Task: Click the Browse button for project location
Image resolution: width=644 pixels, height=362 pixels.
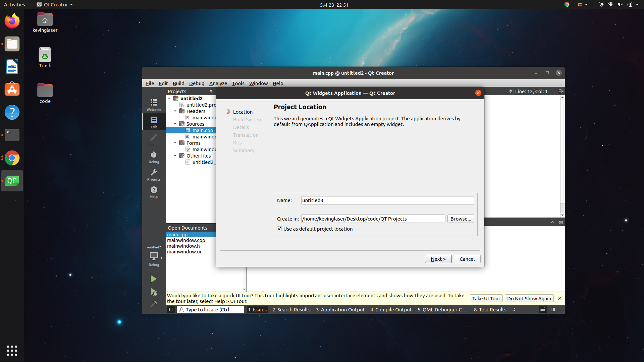Action: click(460, 218)
